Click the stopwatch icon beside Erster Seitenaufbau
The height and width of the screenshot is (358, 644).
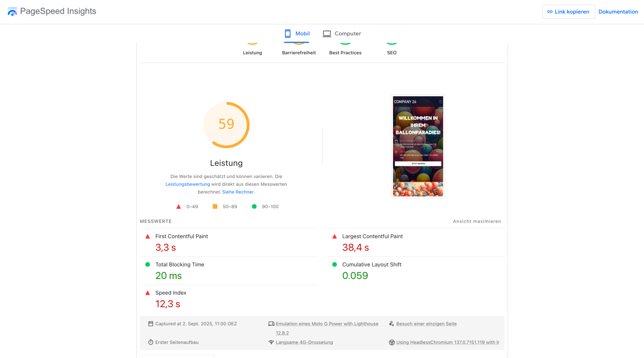pos(150,342)
